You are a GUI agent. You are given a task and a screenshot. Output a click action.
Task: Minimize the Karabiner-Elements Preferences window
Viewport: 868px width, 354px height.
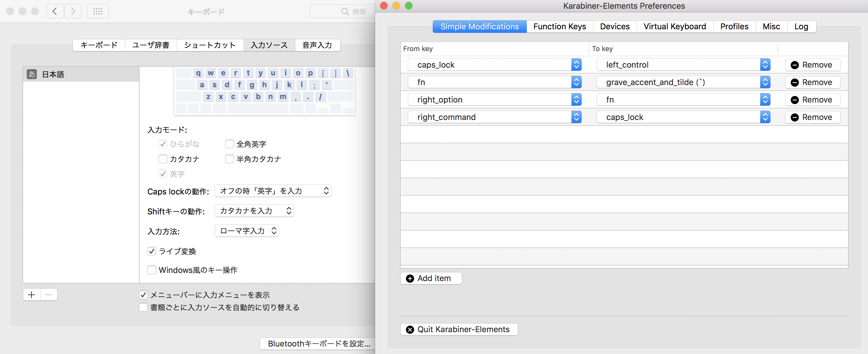pos(396,6)
